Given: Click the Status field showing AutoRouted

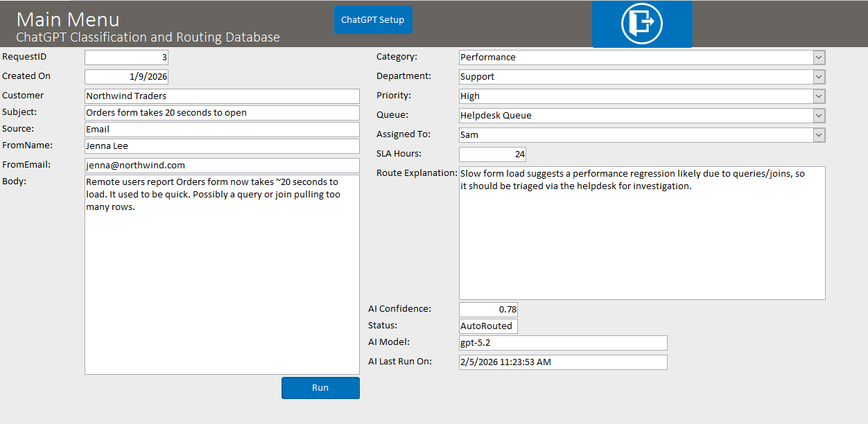Looking at the screenshot, I should [x=488, y=326].
